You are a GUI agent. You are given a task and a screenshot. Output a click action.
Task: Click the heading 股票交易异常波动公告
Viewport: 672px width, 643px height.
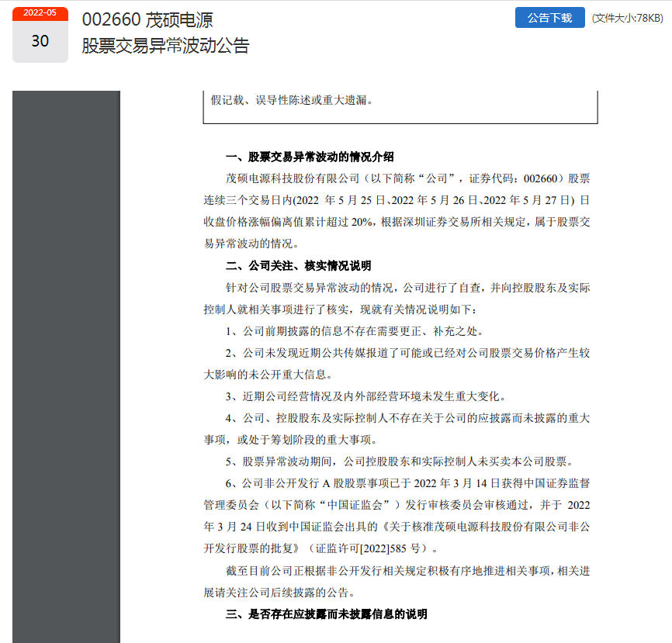click(x=165, y=46)
